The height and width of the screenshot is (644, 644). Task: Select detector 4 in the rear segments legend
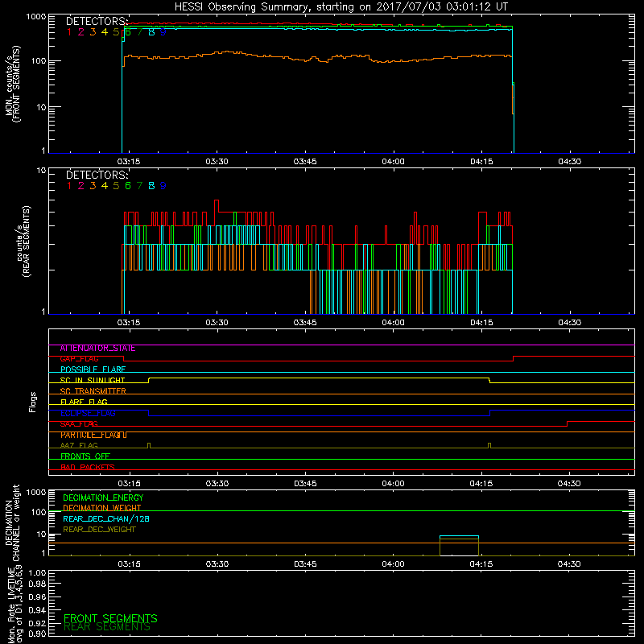105,186
